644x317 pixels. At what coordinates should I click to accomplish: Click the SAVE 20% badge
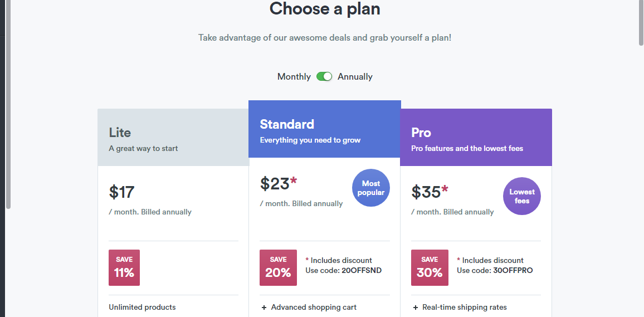click(278, 267)
